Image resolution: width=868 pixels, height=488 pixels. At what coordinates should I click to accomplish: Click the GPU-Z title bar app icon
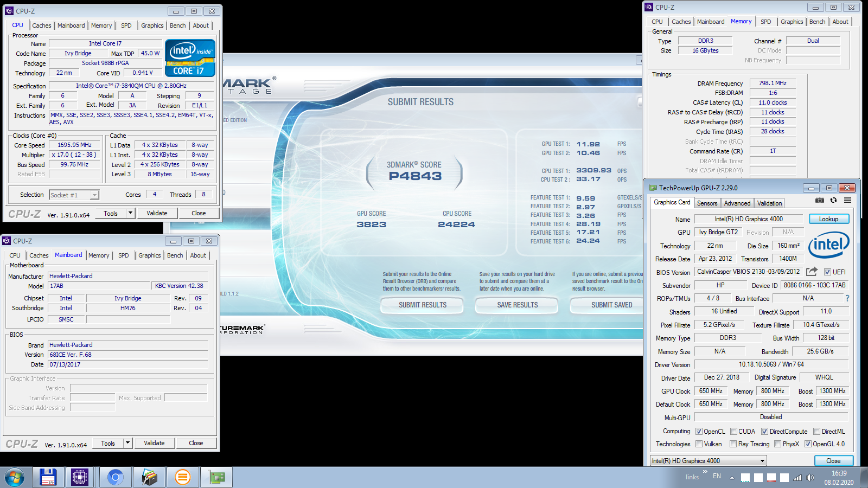click(653, 188)
